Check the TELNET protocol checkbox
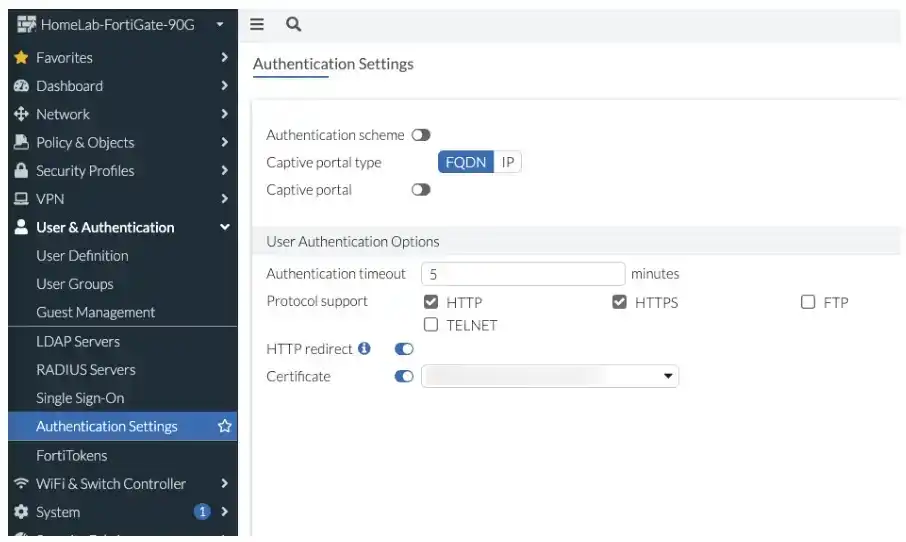Image resolution: width=906 pixels, height=542 pixels. tap(431, 325)
